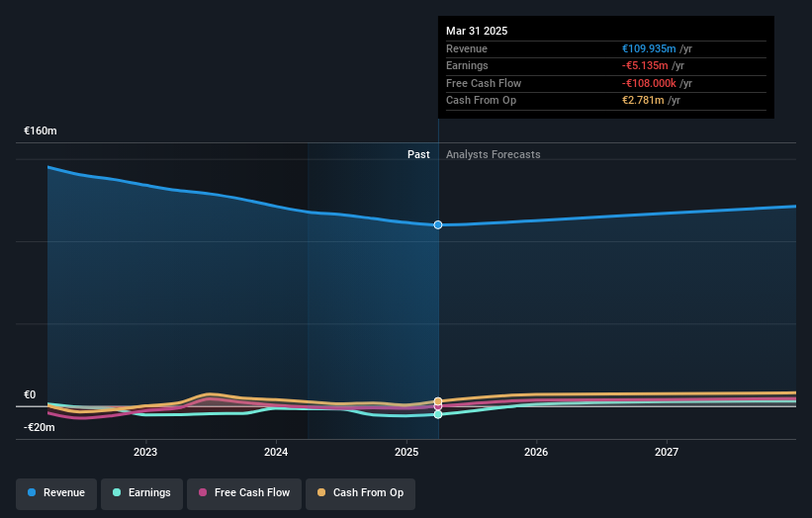Click the teal Earnings data point marker
This screenshot has width=812, height=518.
438,414
